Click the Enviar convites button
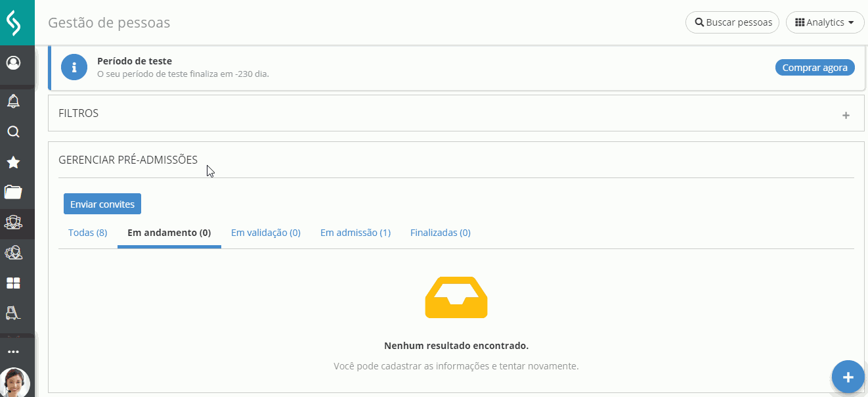 (102, 204)
